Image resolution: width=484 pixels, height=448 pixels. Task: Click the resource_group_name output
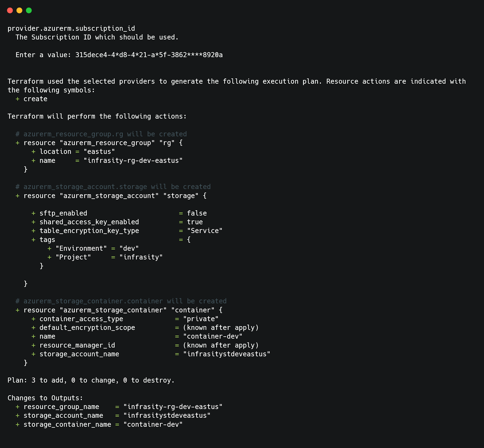(61, 407)
